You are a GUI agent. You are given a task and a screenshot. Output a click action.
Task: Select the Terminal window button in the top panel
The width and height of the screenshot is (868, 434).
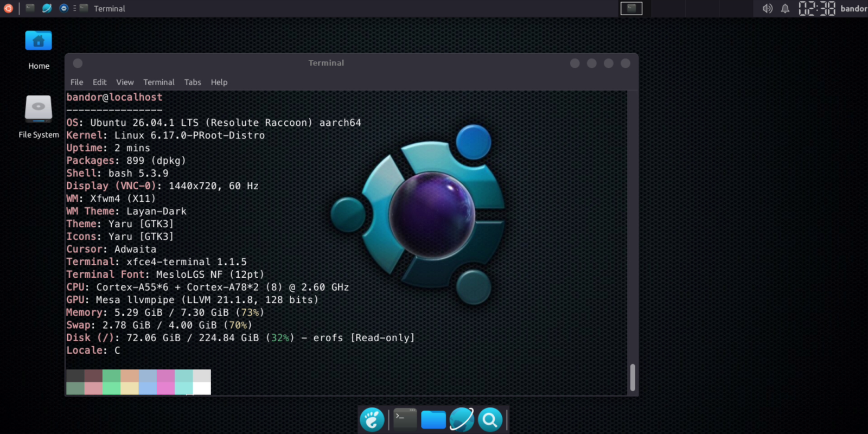click(x=103, y=8)
